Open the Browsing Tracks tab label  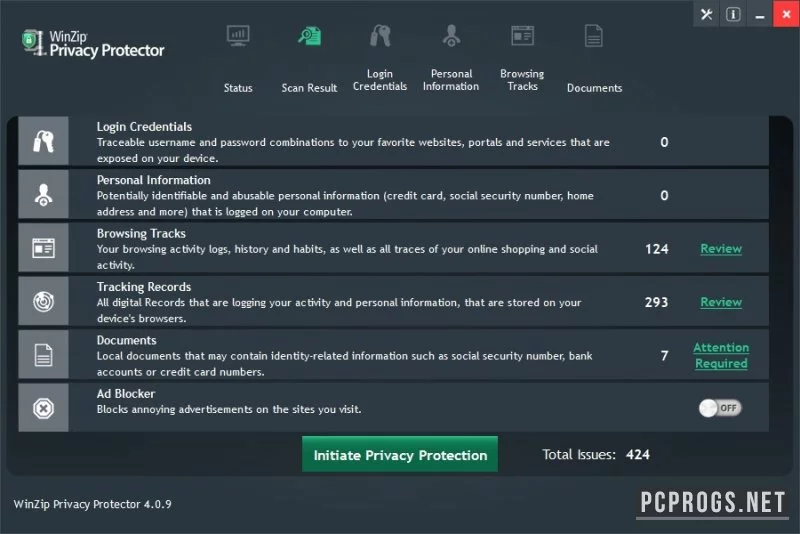point(522,80)
